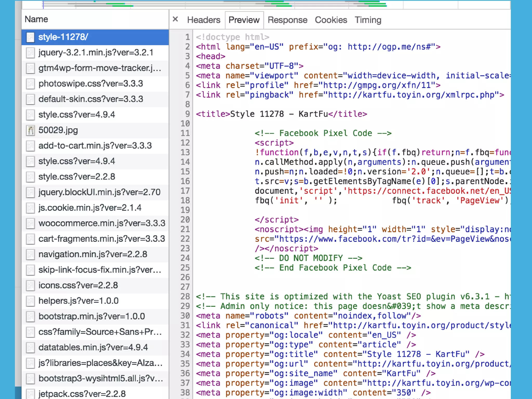This screenshot has height=399, width=532.
Task: Click the woocommerce.min.js file icon
Action: [x=30, y=223]
